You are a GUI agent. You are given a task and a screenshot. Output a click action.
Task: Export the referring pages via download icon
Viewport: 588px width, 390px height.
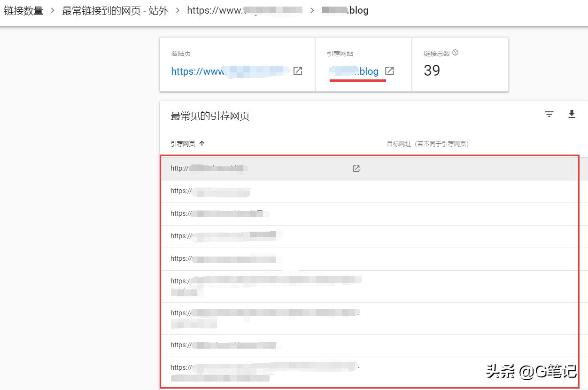tap(572, 114)
